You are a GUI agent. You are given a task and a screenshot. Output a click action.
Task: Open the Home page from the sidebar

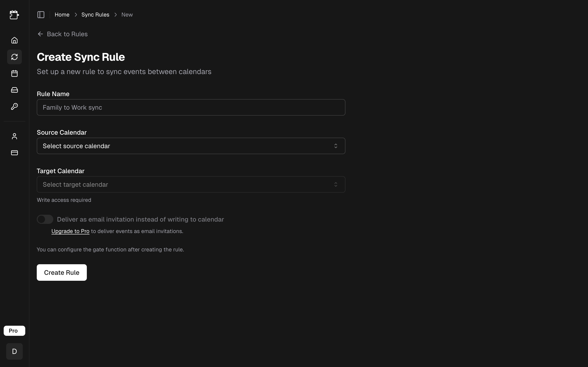tap(14, 40)
